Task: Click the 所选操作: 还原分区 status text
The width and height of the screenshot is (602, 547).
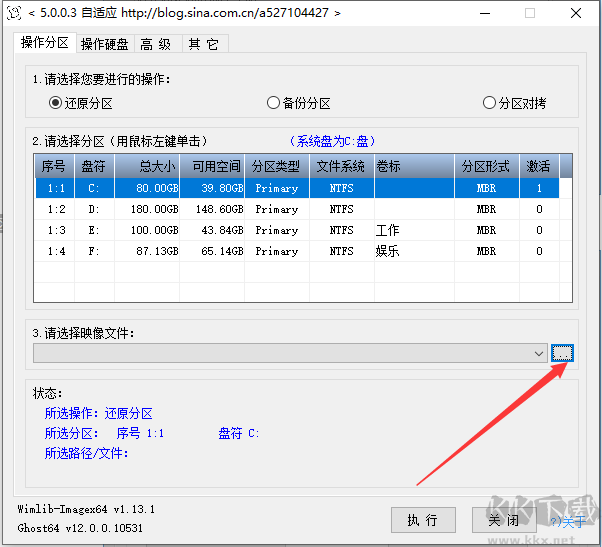Action: [x=99, y=413]
